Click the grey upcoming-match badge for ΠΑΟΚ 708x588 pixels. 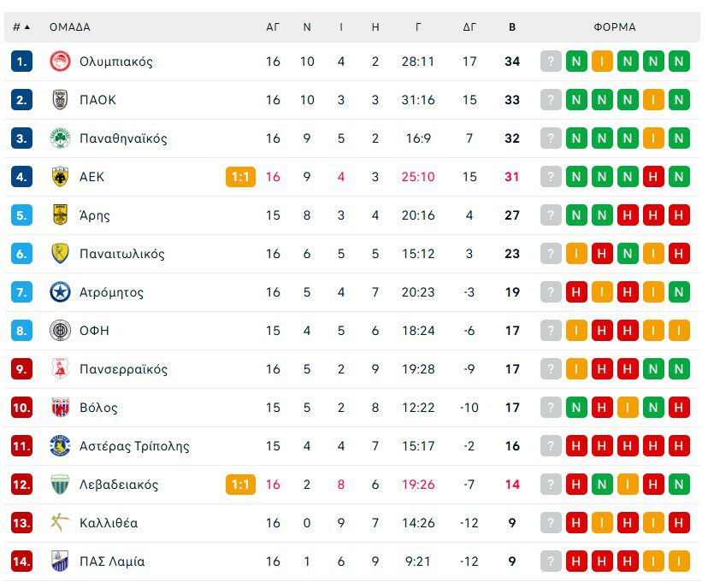tap(551, 100)
